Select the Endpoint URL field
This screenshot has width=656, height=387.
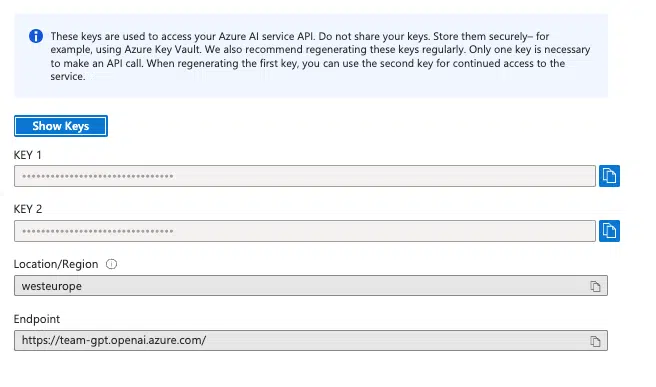[x=311, y=341]
